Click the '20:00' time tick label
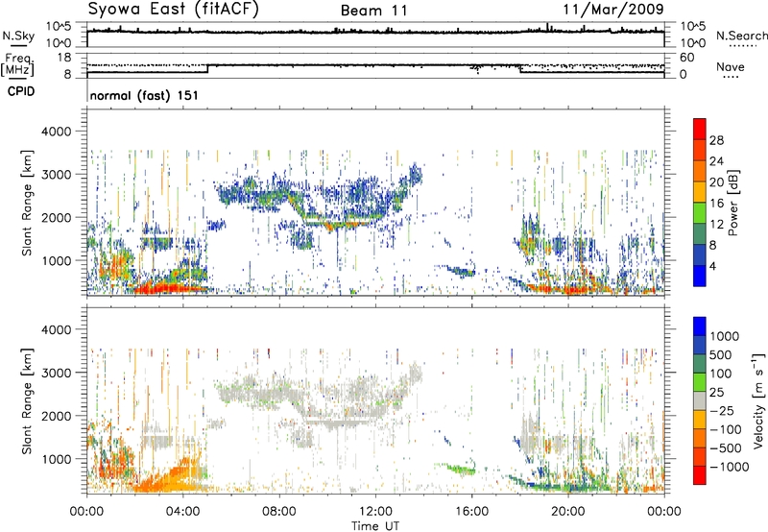This screenshot has width=768, height=532. click(567, 512)
